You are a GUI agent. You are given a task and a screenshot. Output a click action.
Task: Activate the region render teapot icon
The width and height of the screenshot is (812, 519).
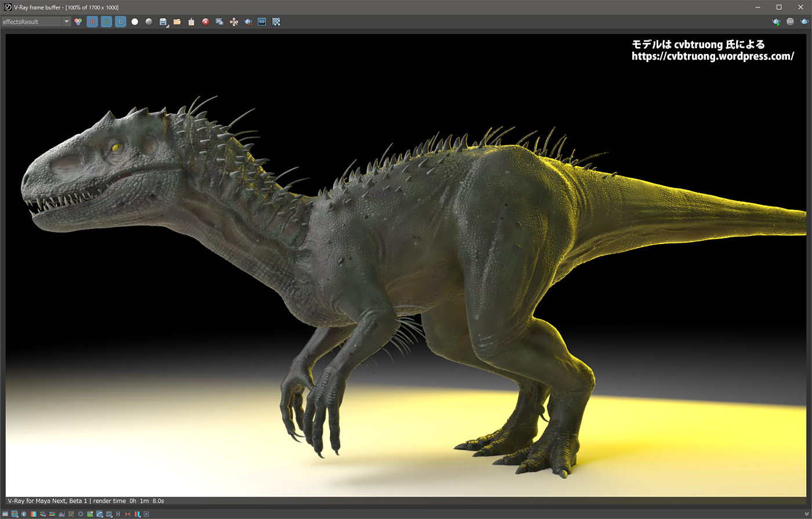(248, 21)
